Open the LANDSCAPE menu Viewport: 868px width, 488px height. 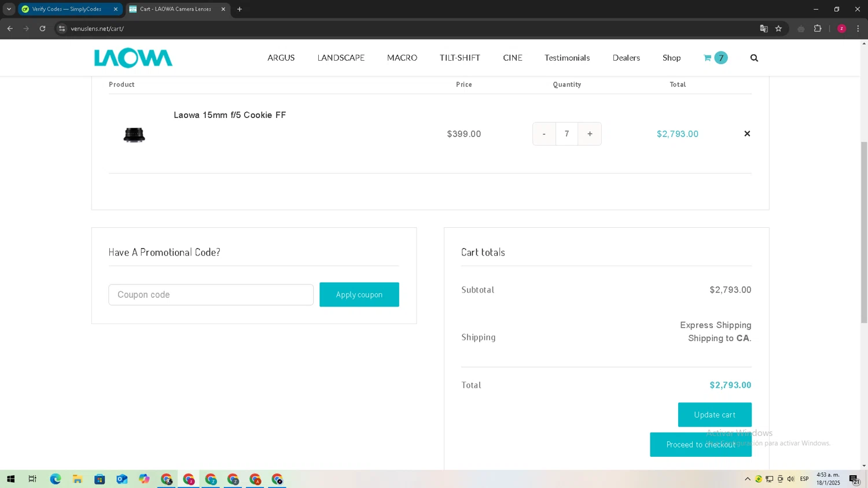(341, 58)
